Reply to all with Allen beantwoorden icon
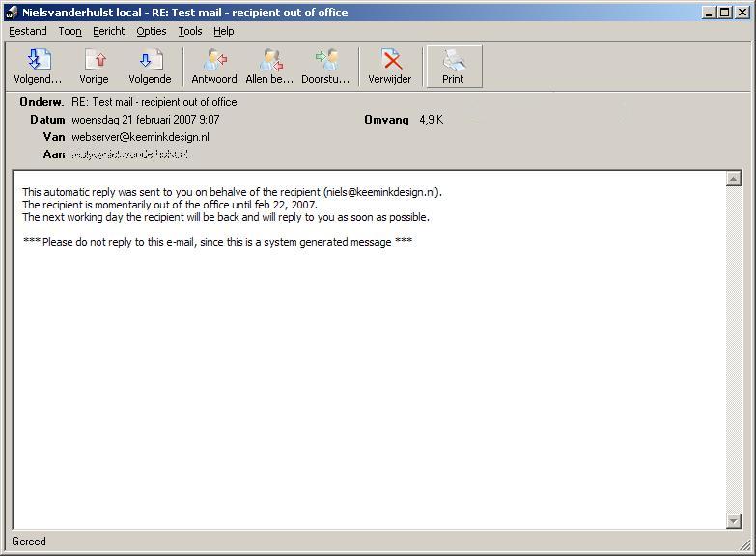 [x=269, y=67]
